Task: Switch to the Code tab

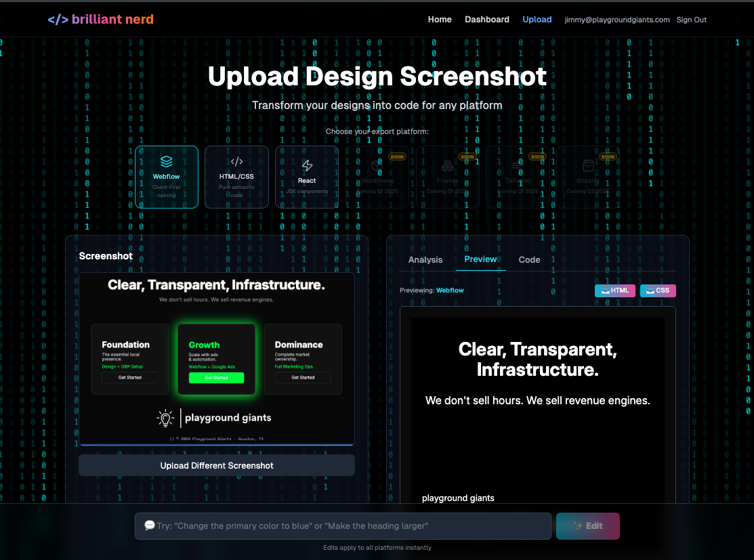Action: click(x=529, y=259)
